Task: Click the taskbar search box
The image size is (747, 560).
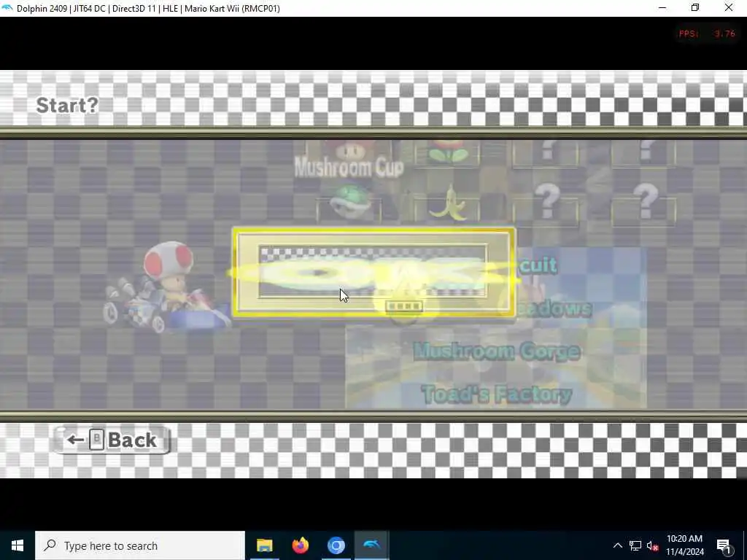Action: pyautogui.click(x=140, y=545)
